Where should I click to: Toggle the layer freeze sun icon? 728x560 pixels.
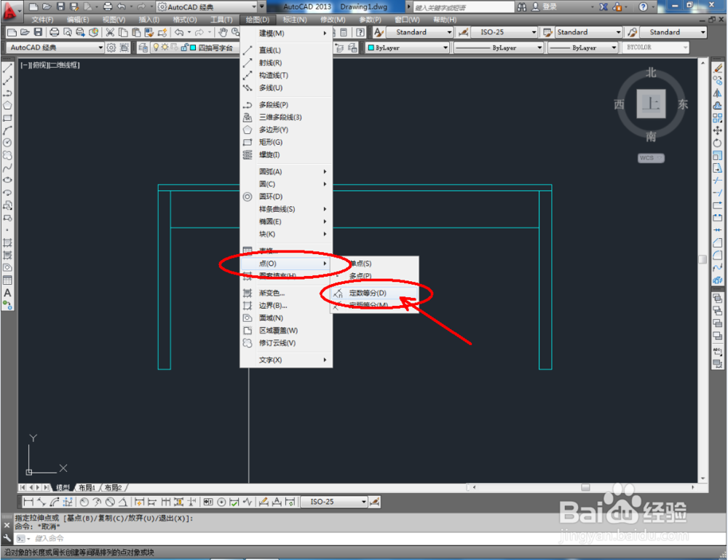[x=165, y=47]
